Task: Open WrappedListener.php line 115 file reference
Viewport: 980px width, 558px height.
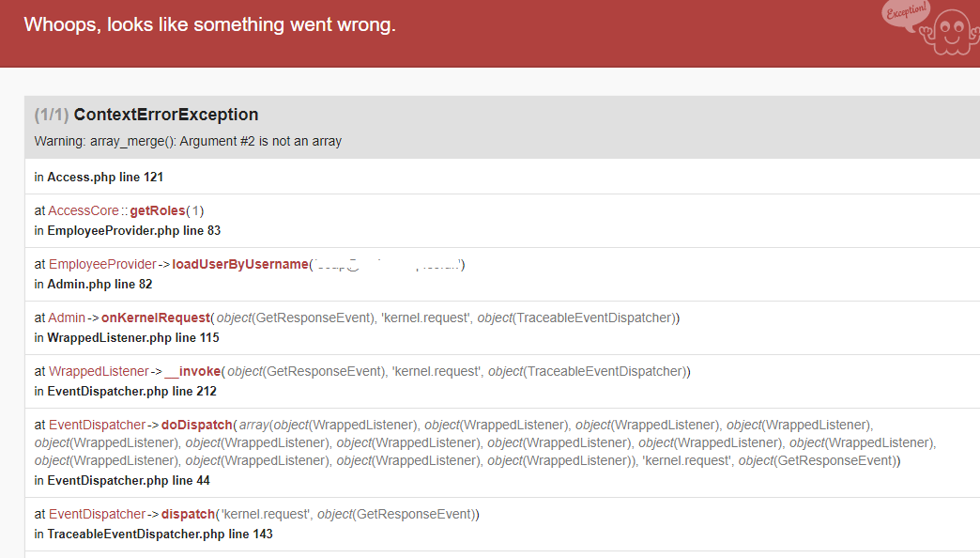Action: click(x=132, y=337)
